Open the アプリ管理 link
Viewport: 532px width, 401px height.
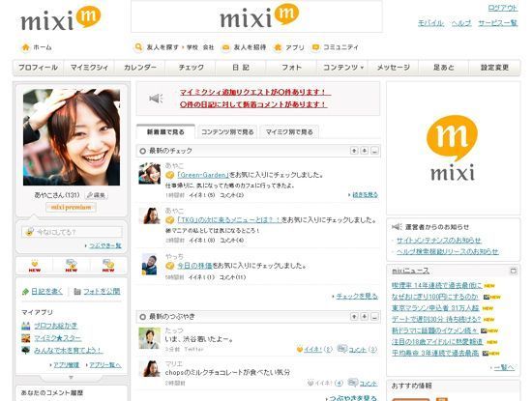pyautogui.click(x=66, y=365)
